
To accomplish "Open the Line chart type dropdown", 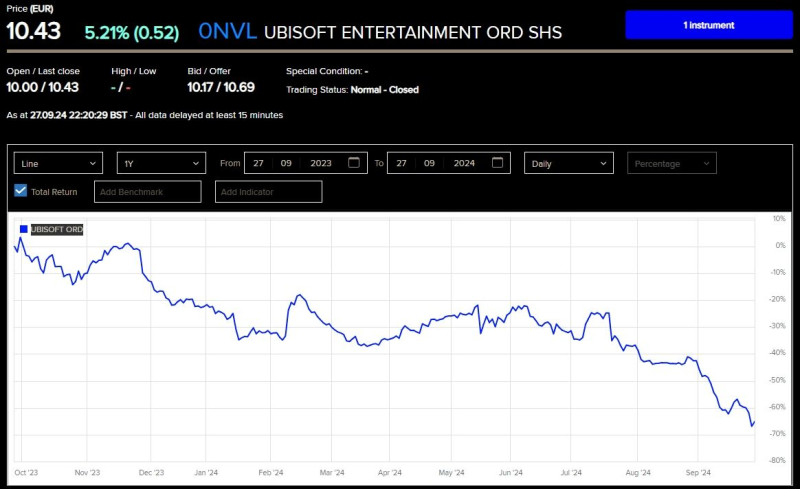I will (x=58, y=163).
